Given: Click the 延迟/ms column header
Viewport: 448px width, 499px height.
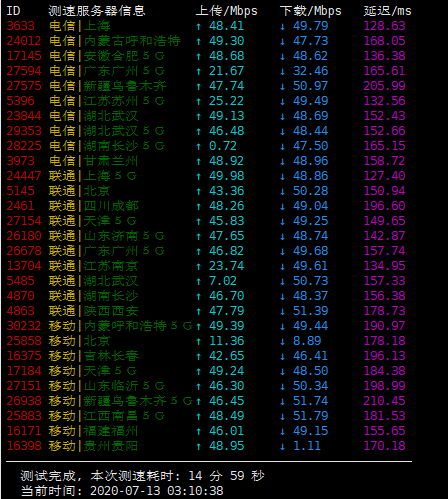Looking at the screenshot, I should click(x=387, y=11).
